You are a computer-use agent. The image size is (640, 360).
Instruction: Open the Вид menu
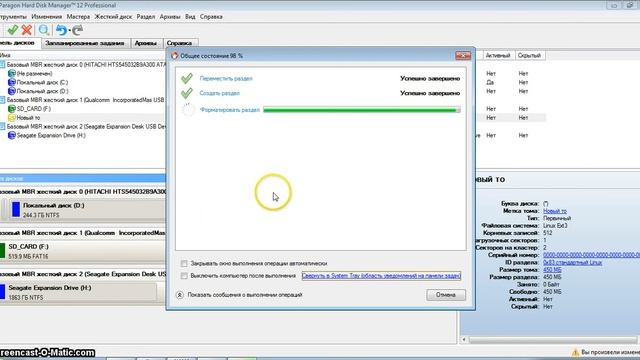coord(190,17)
